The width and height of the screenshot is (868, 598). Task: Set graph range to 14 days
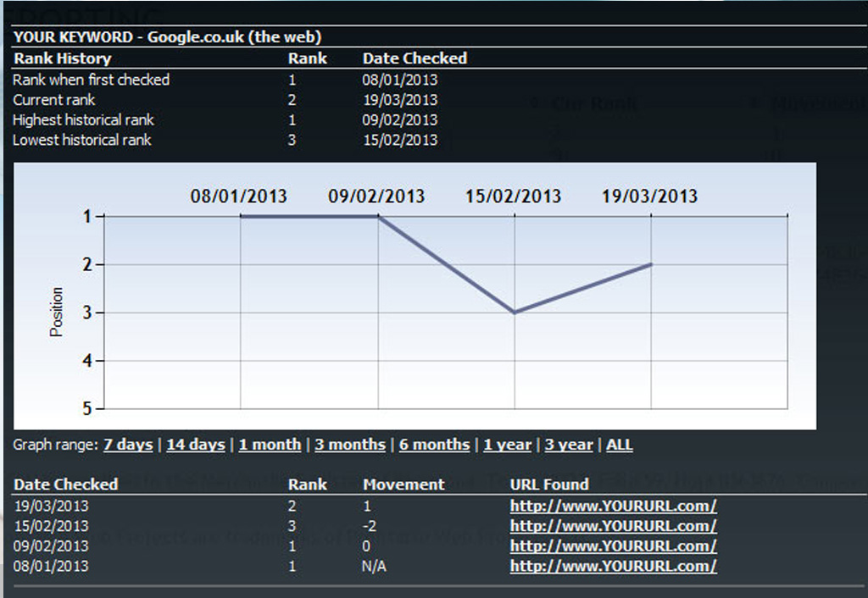(x=196, y=445)
